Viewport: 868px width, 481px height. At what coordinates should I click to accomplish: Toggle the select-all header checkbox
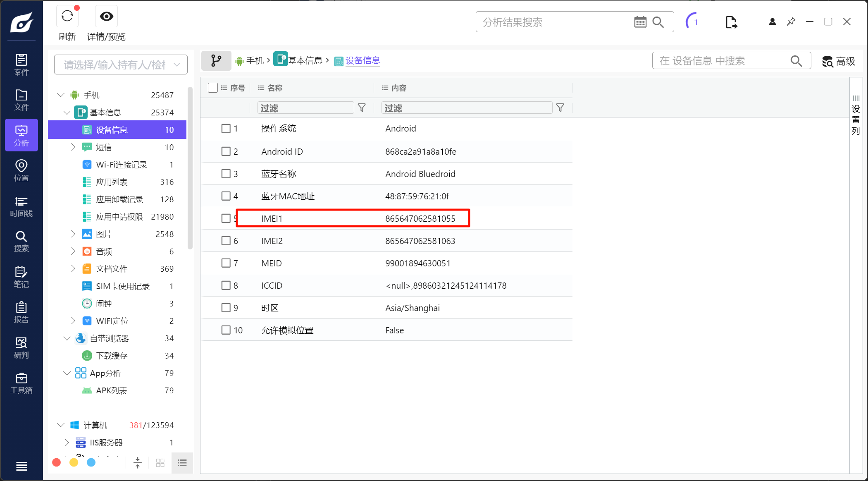(x=213, y=88)
